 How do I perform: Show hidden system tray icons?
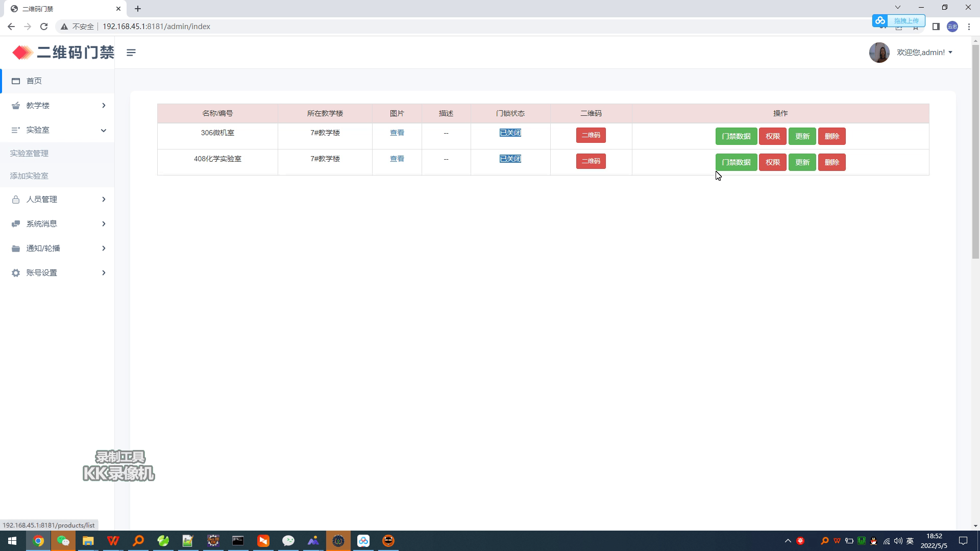[x=788, y=541]
